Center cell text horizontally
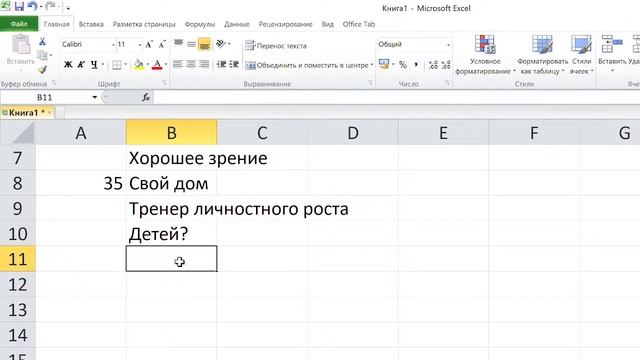 [x=191, y=64]
